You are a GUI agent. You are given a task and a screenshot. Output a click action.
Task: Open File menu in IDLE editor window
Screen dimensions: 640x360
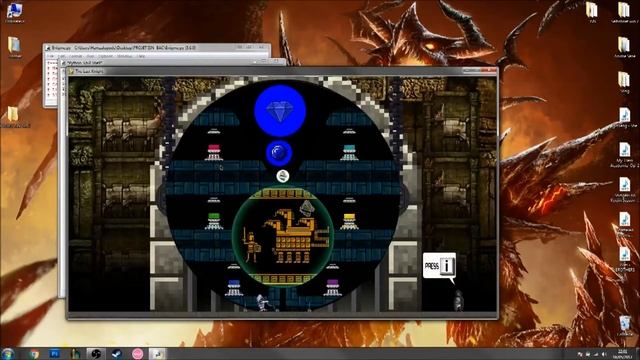(x=50, y=56)
